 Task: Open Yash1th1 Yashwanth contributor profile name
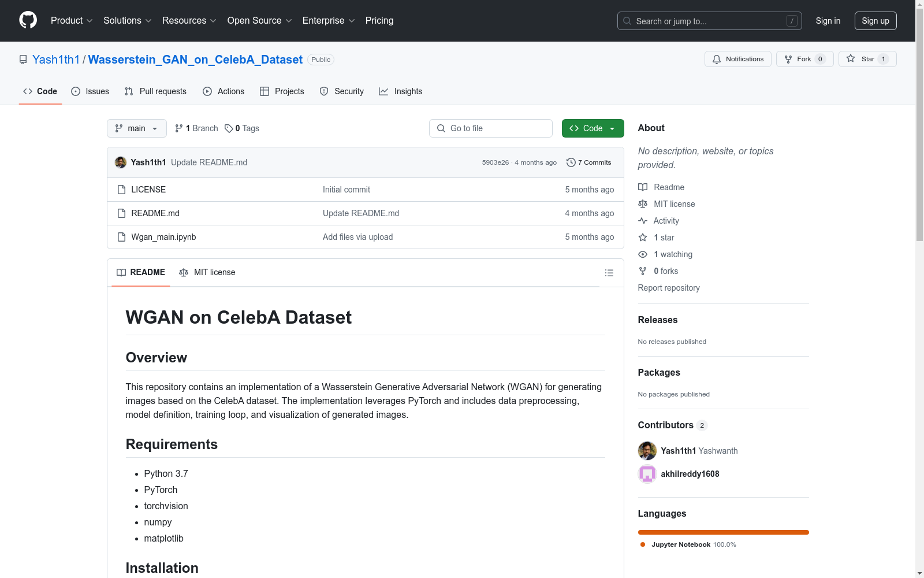point(699,451)
